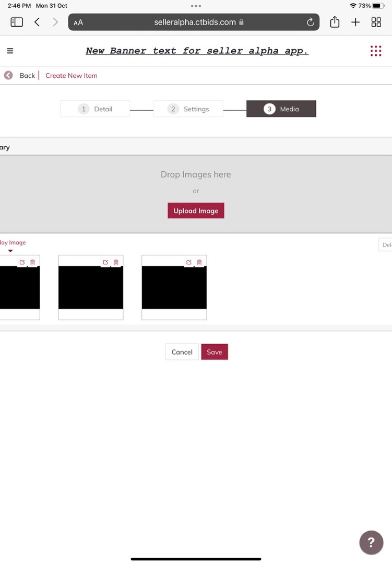Edit the third uploaded image

(189, 262)
